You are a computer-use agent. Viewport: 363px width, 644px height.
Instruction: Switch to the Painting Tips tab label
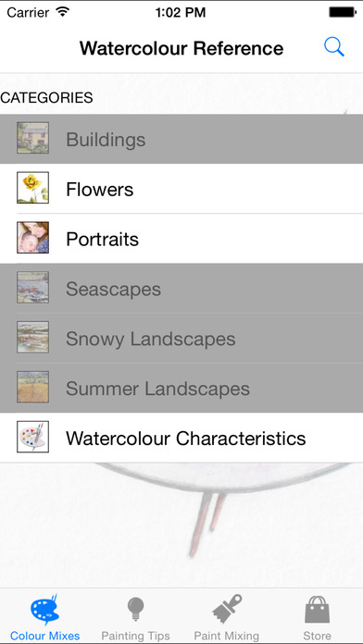(136, 636)
